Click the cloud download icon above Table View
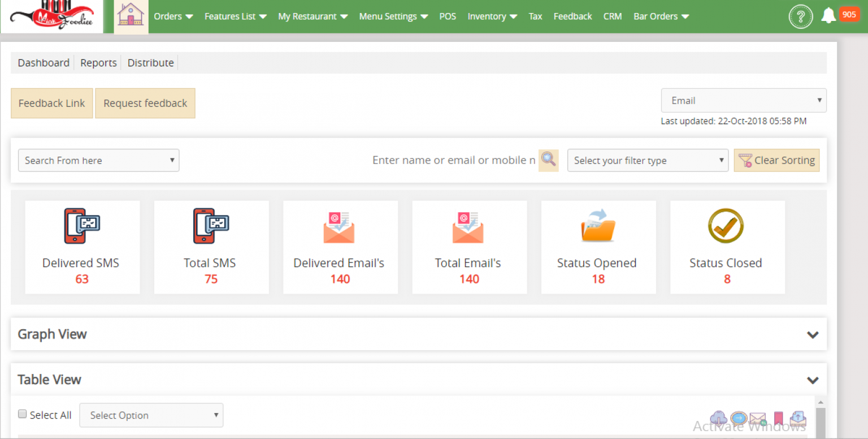868x439 pixels. (x=718, y=418)
